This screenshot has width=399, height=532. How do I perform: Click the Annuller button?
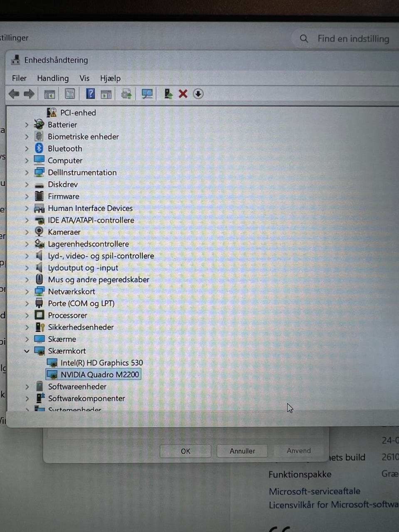242,451
